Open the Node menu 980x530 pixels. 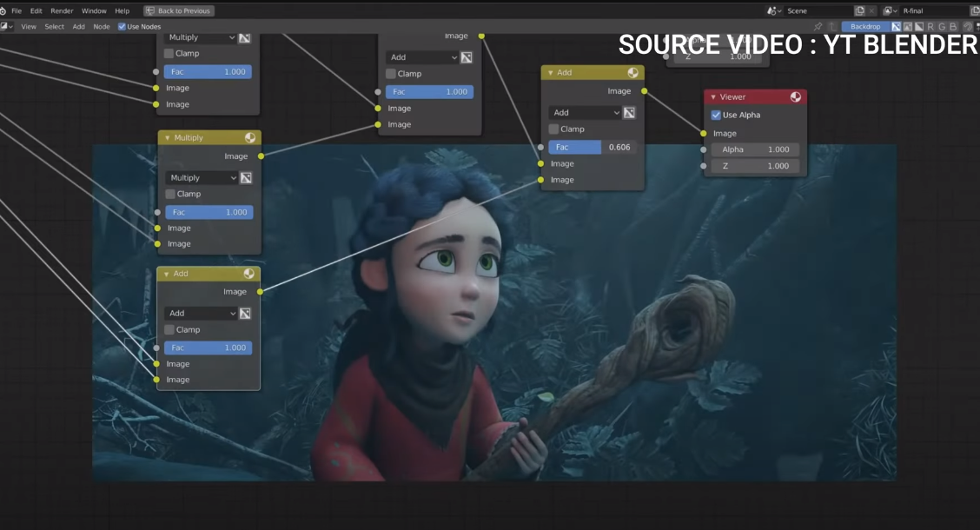pyautogui.click(x=102, y=26)
